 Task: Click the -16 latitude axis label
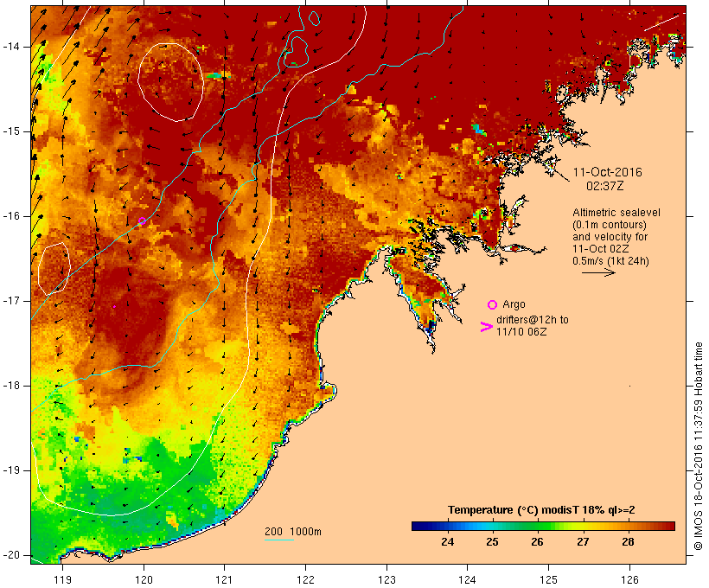tap(11, 216)
